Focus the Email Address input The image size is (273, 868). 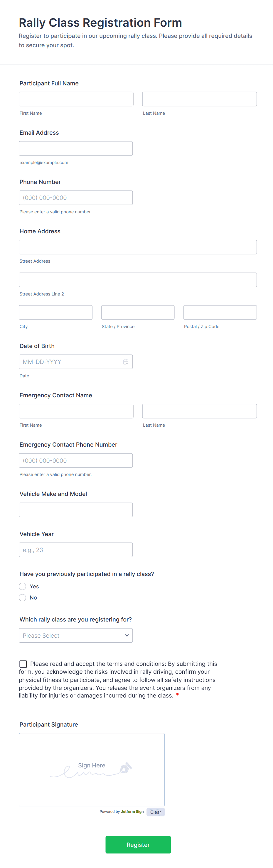(75, 148)
